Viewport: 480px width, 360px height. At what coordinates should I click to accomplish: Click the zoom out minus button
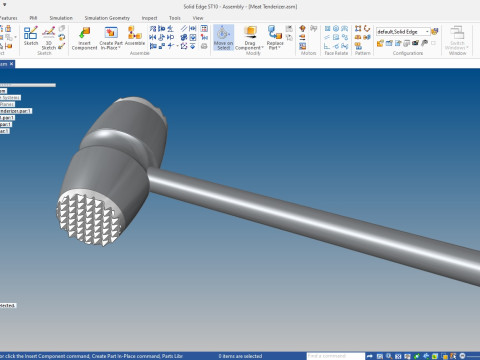pyautogui.click(x=462, y=356)
